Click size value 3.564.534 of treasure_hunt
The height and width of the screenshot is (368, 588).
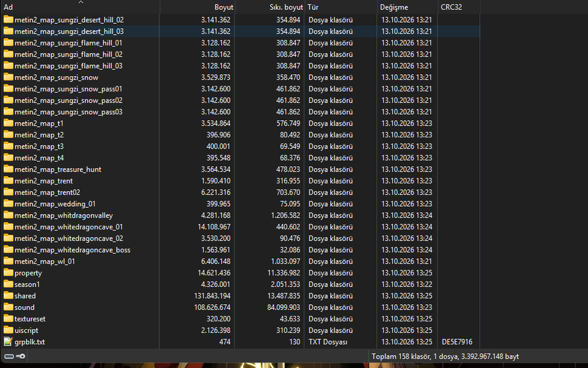click(215, 169)
